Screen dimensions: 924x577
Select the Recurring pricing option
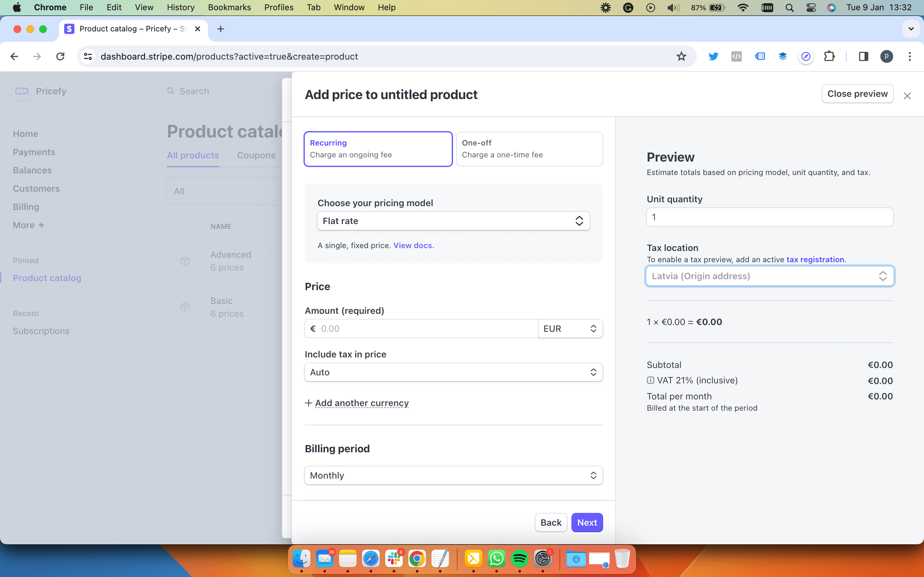point(378,149)
